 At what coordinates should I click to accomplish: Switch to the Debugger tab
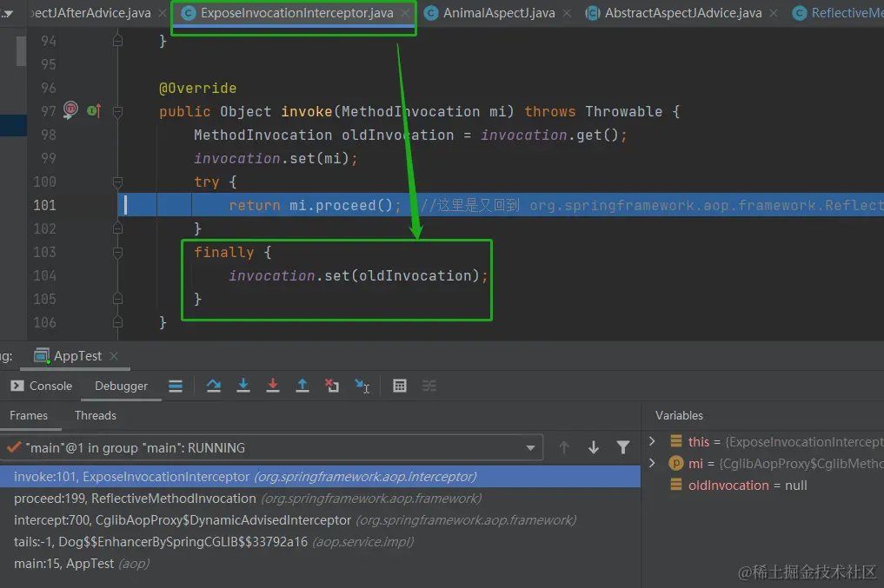pos(121,386)
